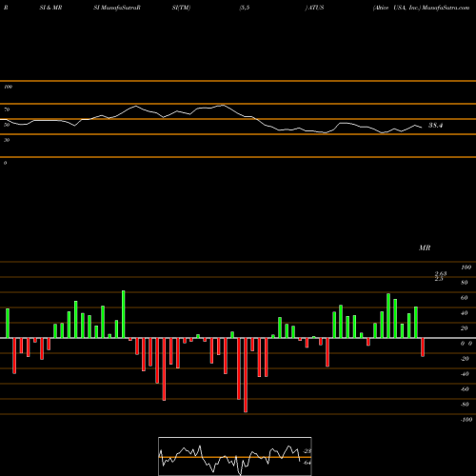The width and height of the screenshot is (476, 476).
Task: Click the MunafaSutra.com header text
Action: click(446, 8)
